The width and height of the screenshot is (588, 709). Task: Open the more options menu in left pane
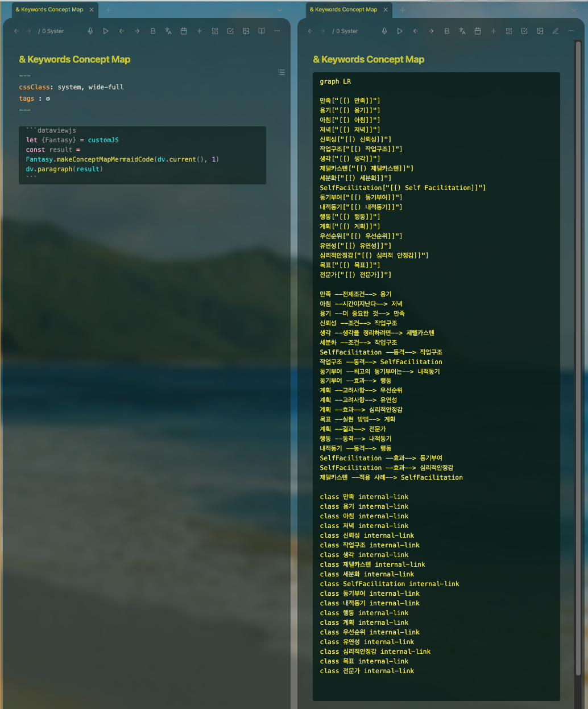pyautogui.click(x=277, y=31)
